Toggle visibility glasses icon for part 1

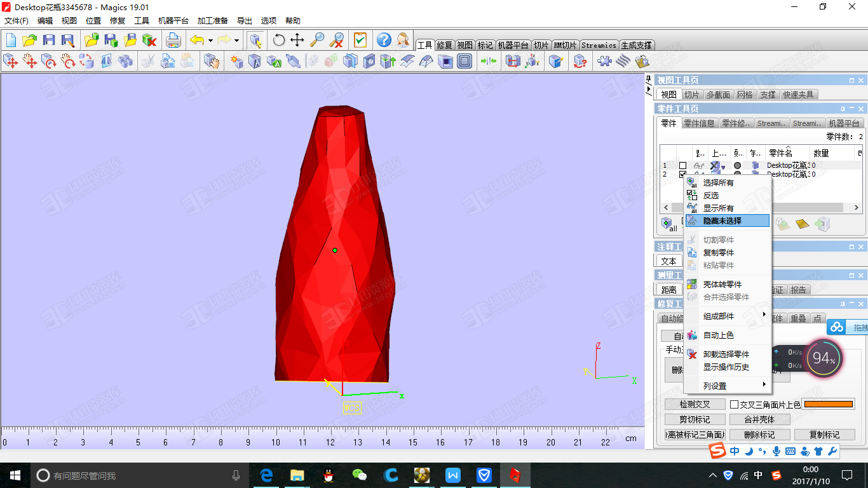click(698, 165)
